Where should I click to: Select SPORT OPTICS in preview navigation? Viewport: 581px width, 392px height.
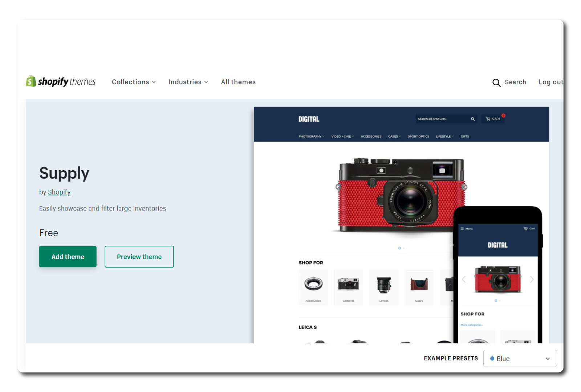418,136
